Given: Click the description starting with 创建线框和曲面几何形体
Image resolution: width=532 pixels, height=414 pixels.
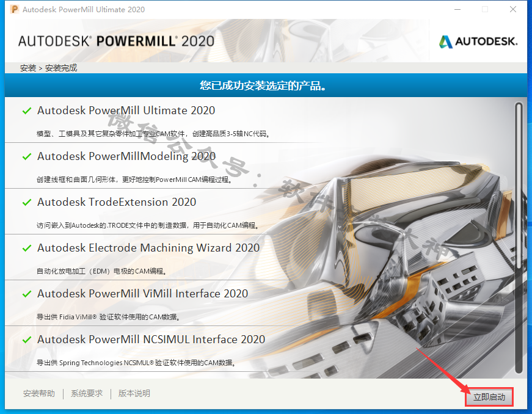Looking at the screenshot, I should [x=135, y=180].
